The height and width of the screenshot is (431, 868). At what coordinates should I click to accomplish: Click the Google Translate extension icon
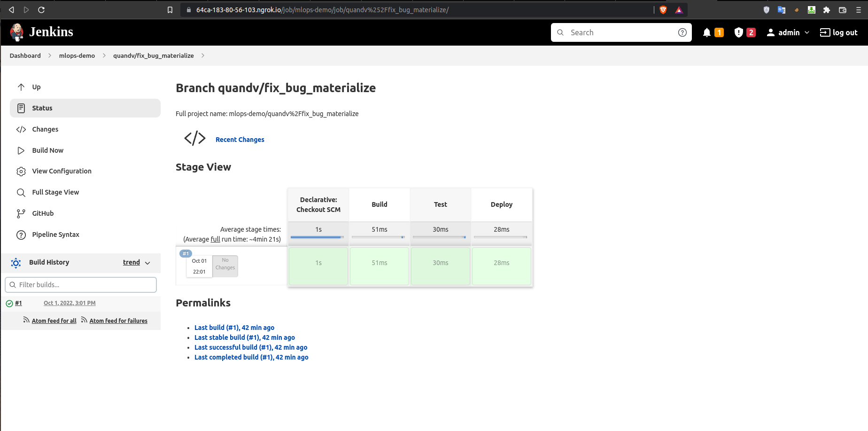click(x=782, y=10)
